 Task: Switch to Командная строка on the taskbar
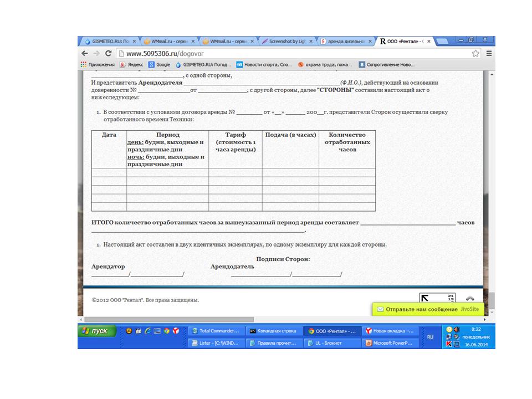pyautogui.click(x=274, y=331)
